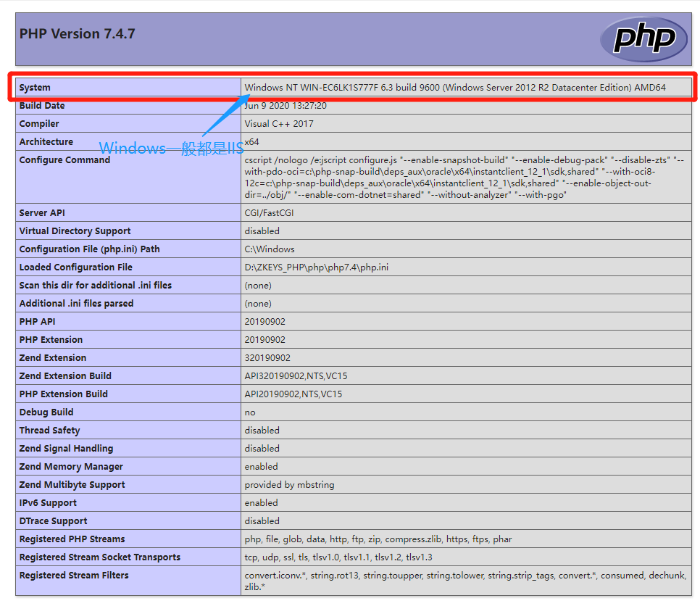Select the Windows NT WIN-EC6LK1S777F system value

[x=455, y=88]
